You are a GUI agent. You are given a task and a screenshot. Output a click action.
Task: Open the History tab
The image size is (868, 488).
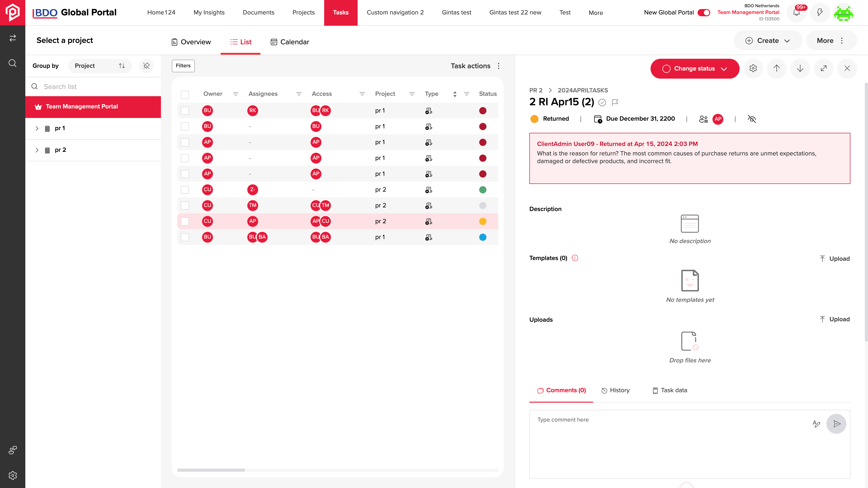pos(615,390)
